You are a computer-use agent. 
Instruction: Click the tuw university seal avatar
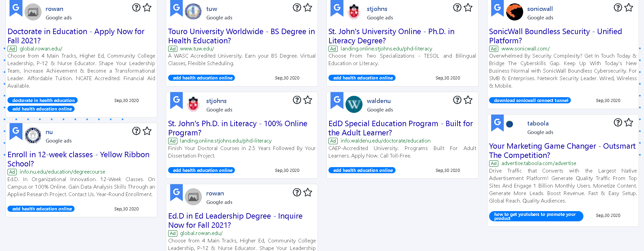pyautogui.click(x=193, y=12)
